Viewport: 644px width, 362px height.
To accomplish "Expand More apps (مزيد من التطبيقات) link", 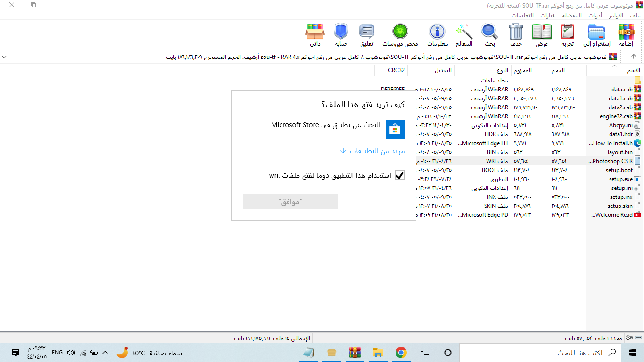I will (x=372, y=151).
